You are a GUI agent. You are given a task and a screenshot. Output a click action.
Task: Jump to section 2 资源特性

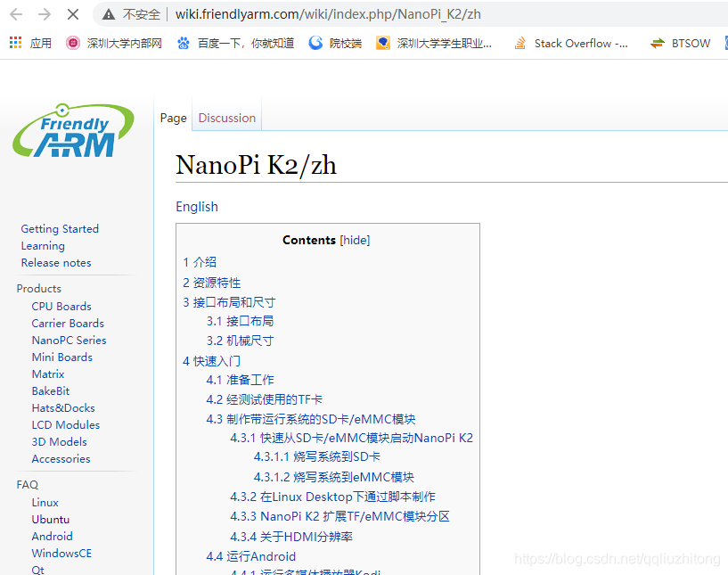coord(212,283)
